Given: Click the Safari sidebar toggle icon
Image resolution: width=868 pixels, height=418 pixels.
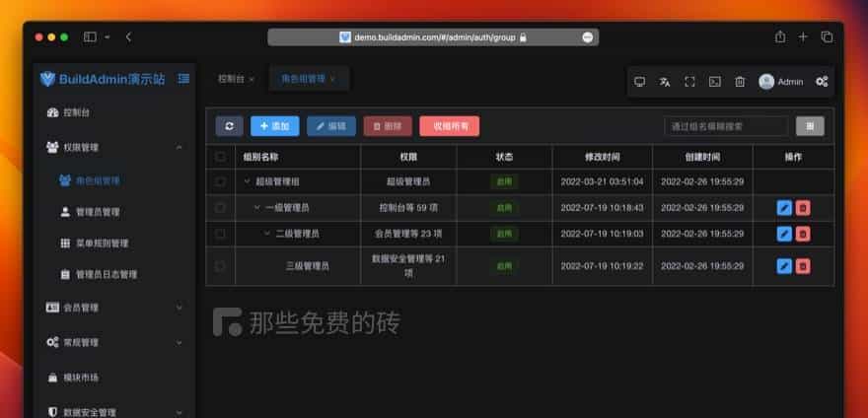Looking at the screenshot, I should coord(90,37).
